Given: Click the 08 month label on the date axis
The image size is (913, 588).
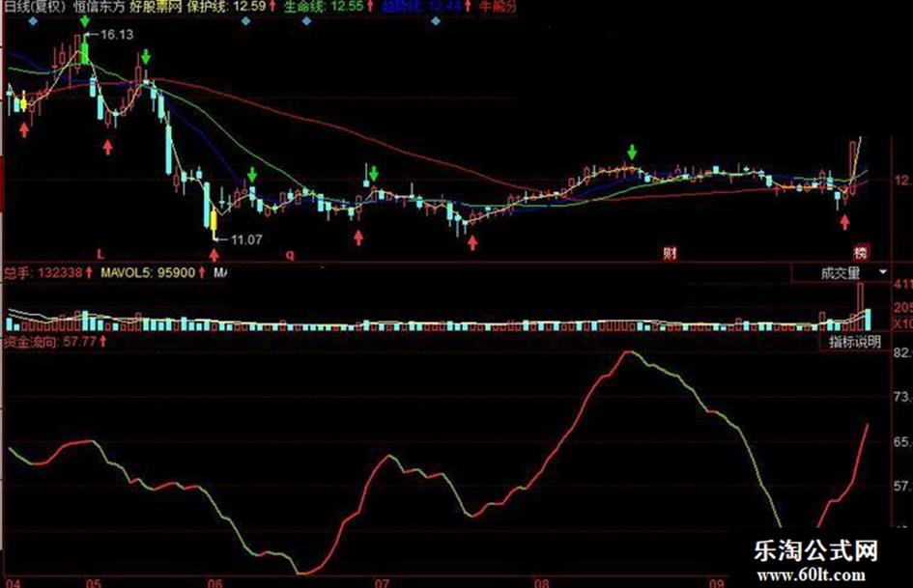Looking at the screenshot, I should tap(541, 583).
